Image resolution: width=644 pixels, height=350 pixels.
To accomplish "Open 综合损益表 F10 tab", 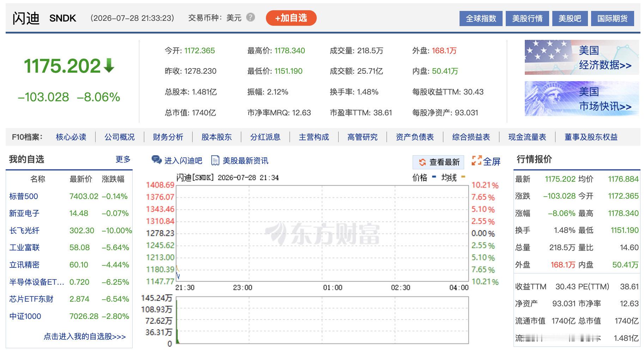I will click(x=471, y=137).
